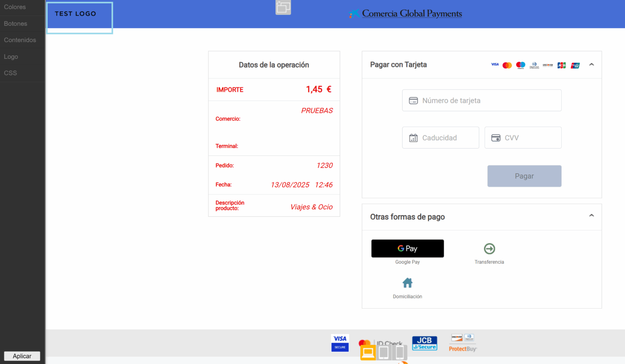Open the CSS sidebar section

click(x=10, y=73)
